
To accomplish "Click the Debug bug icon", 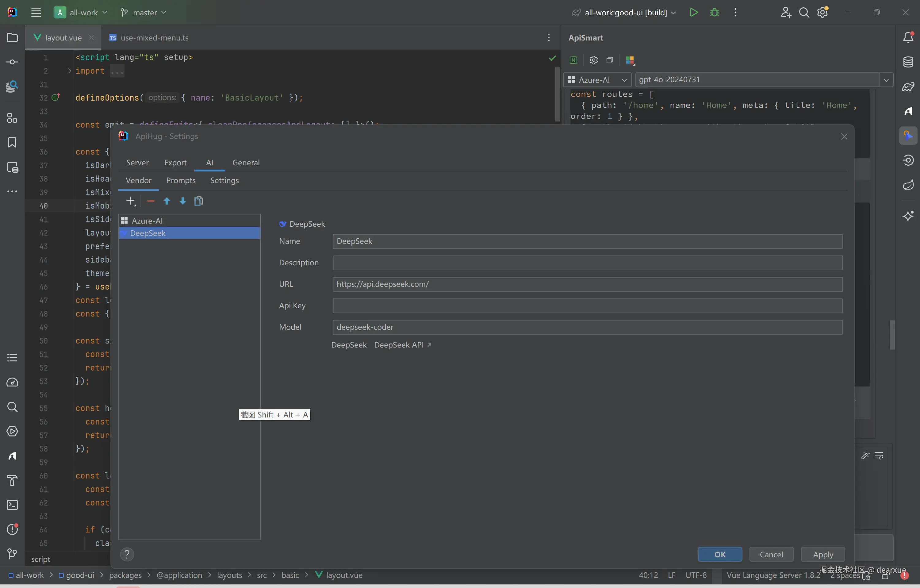I will tap(715, 12).
